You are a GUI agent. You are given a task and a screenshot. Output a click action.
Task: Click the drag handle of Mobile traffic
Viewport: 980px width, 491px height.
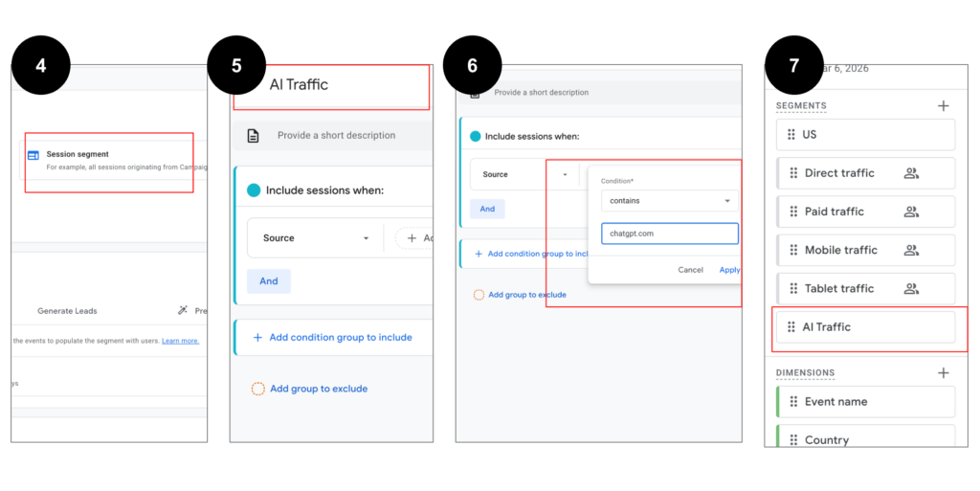click(x=793, y=251)
